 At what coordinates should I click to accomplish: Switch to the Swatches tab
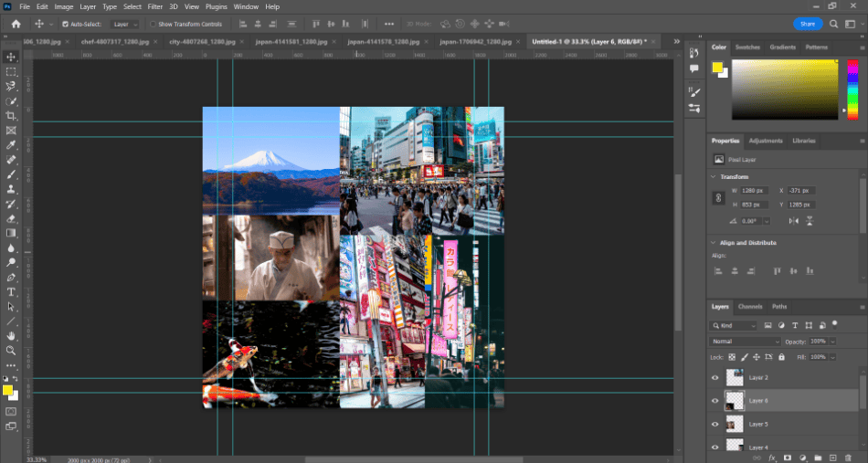click(747, 47)
